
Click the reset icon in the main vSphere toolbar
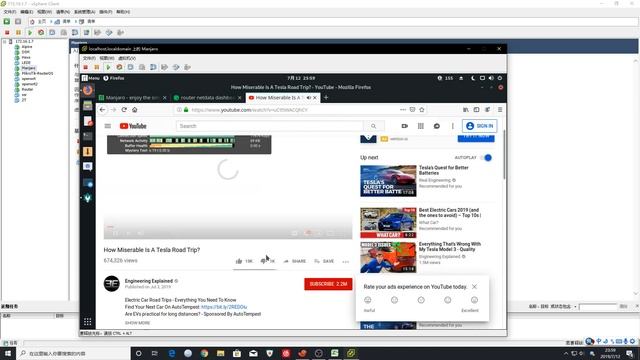pos(41,33)
